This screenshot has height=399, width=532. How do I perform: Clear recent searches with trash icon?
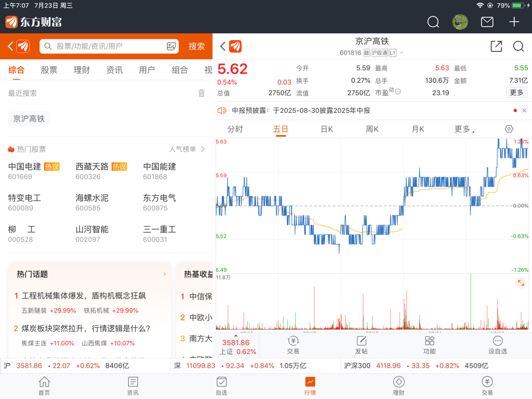pos(202,93)
